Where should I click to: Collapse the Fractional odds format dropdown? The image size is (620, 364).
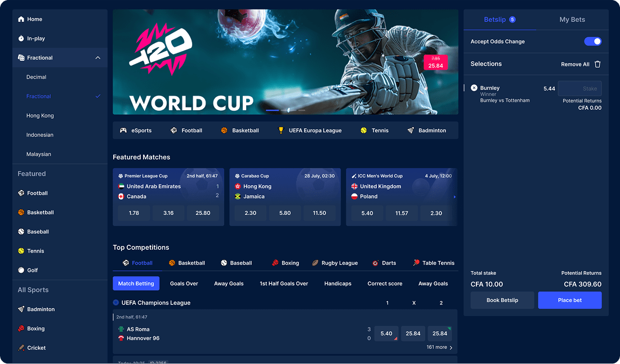point(97,58)
